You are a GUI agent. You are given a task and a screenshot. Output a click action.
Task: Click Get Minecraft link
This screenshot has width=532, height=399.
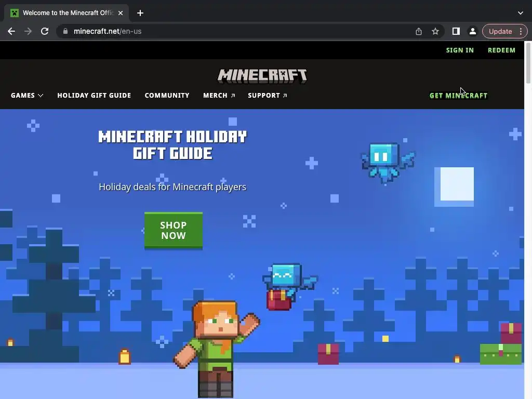coord(458,96)
